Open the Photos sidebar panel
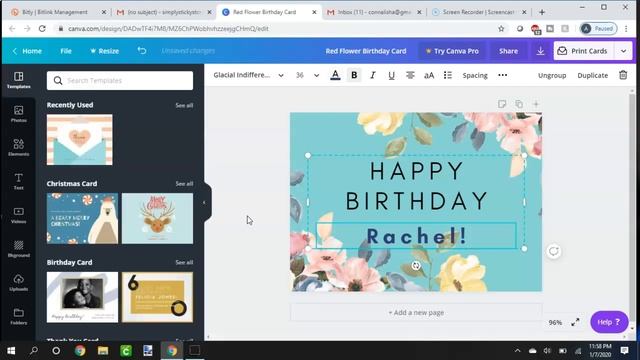 point(19,114)
